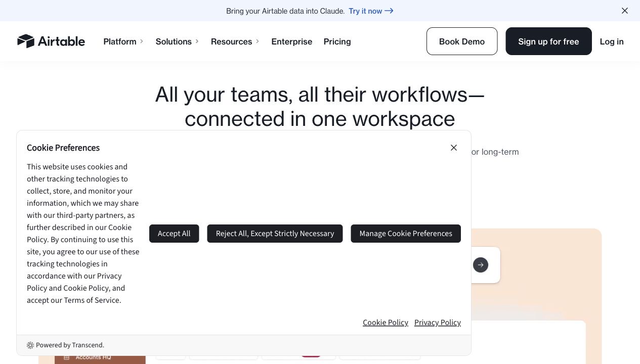
Task: Click the Powered by Transcend text
Action: 70,345
